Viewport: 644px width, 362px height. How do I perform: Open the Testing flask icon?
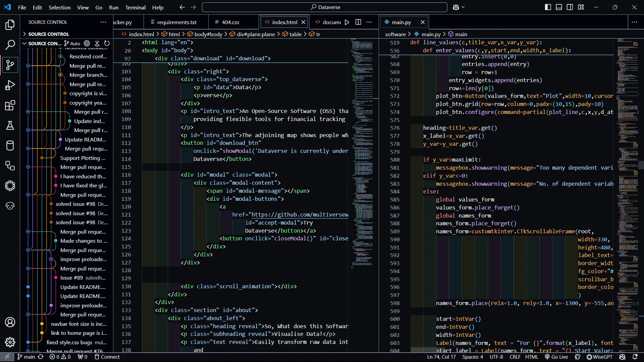point(10,125)
